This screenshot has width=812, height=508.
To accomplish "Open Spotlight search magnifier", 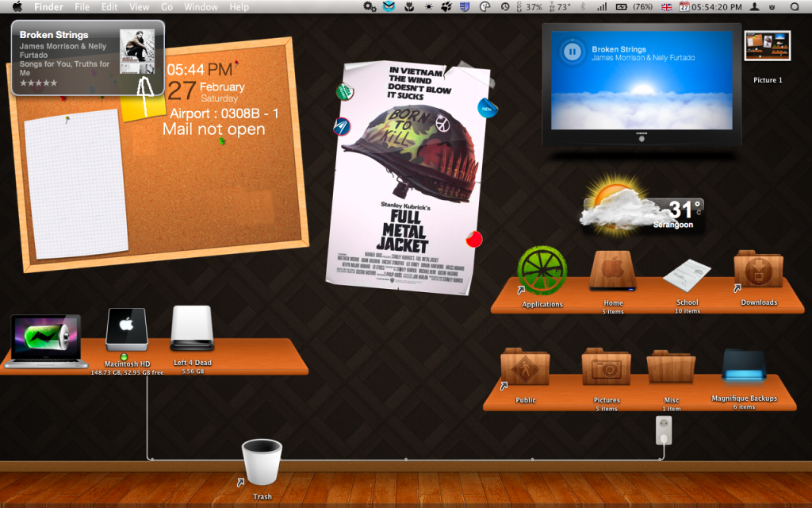I will tap(795, 6).
